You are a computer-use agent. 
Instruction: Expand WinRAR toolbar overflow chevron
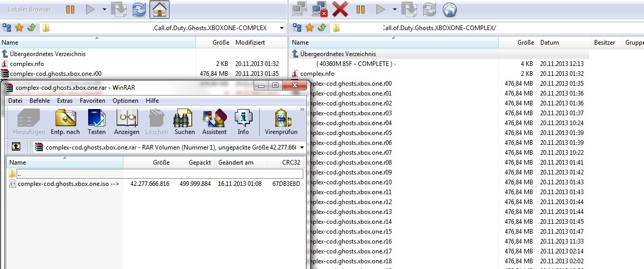pyautogui.click(x=302, y=110)
